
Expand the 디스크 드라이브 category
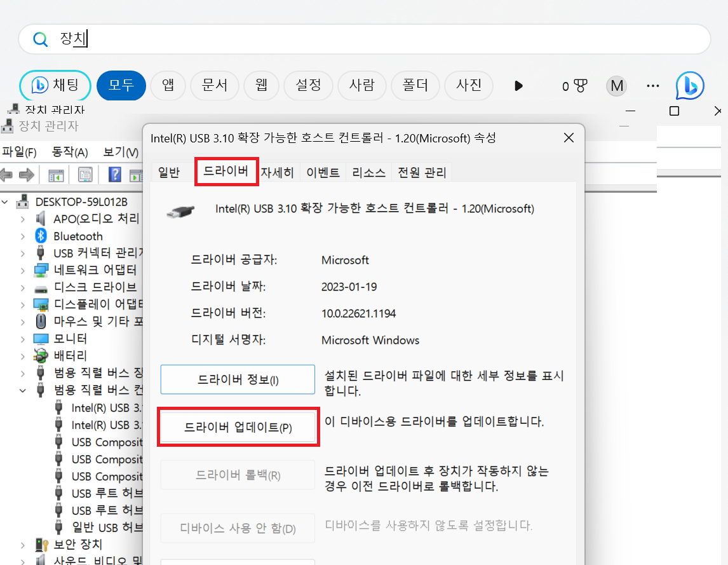coord(22,288)
